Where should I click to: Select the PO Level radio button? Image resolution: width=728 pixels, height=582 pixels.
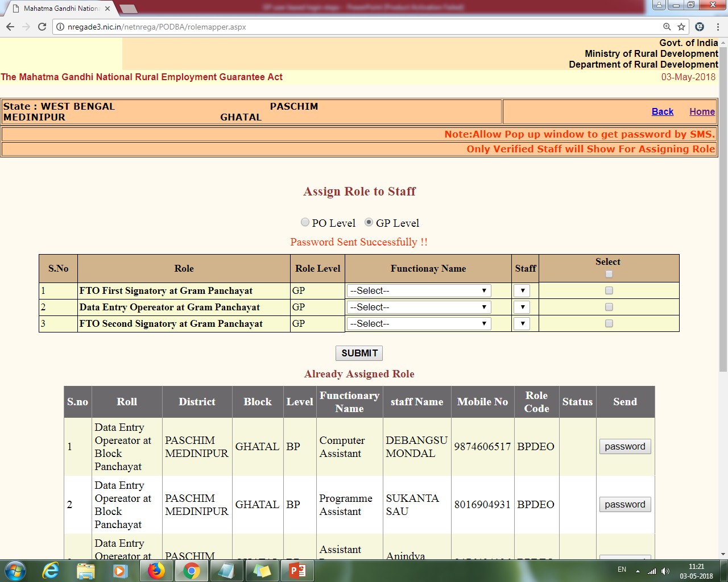pos(305,222)
